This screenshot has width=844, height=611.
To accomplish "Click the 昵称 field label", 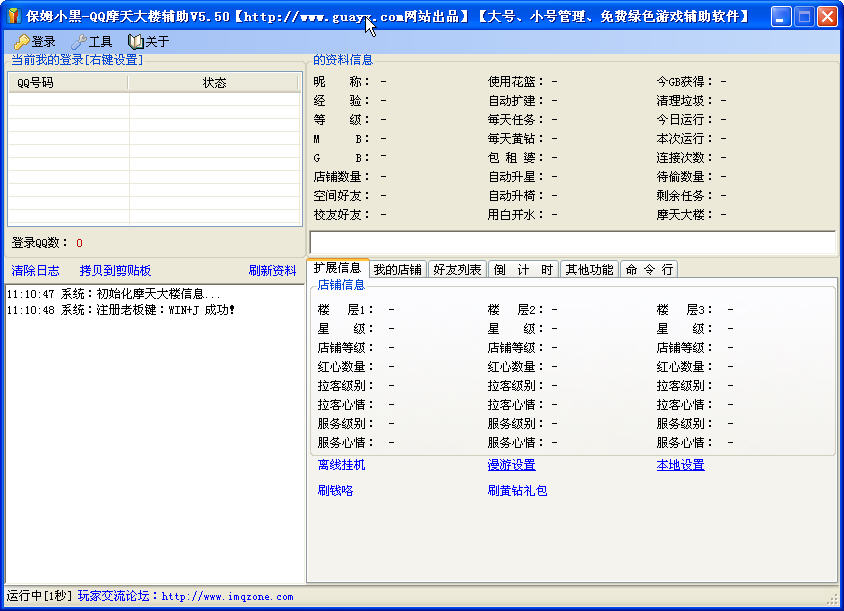I will pyautogui.click(x=342, y=82).
